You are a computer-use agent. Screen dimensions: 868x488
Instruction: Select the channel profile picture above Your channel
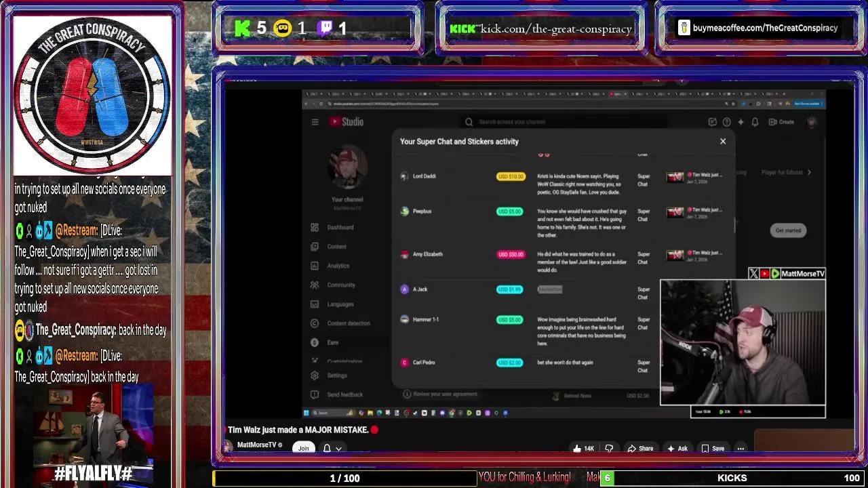pos(347,168)
